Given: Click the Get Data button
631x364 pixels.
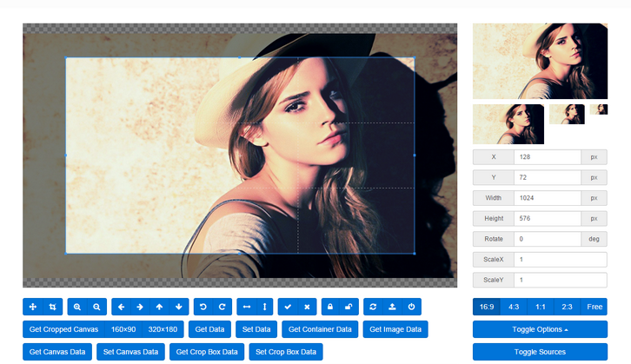Looking at the screenshot, I should (209, 329).
